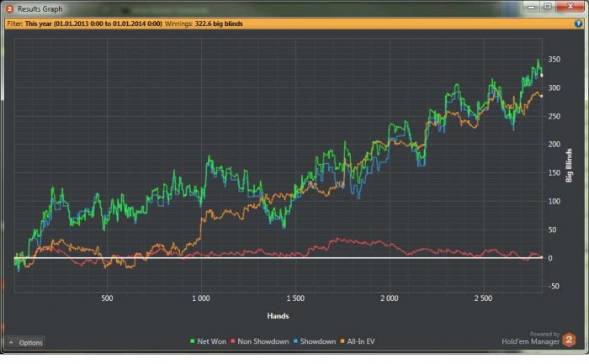Viewport: 589px width, 364px height.
Task: Click the 'Results Graph' window title
Action: [x=40, y=9]
